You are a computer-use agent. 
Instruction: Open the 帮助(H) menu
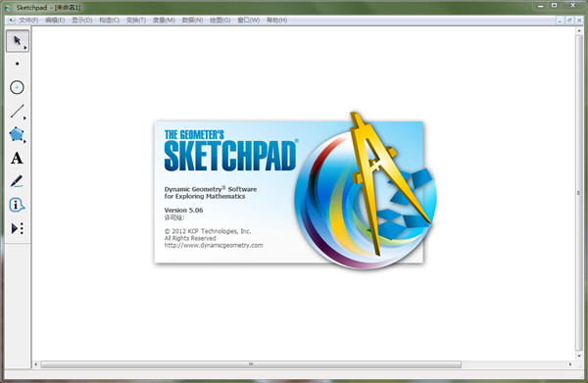click(276, 21)
